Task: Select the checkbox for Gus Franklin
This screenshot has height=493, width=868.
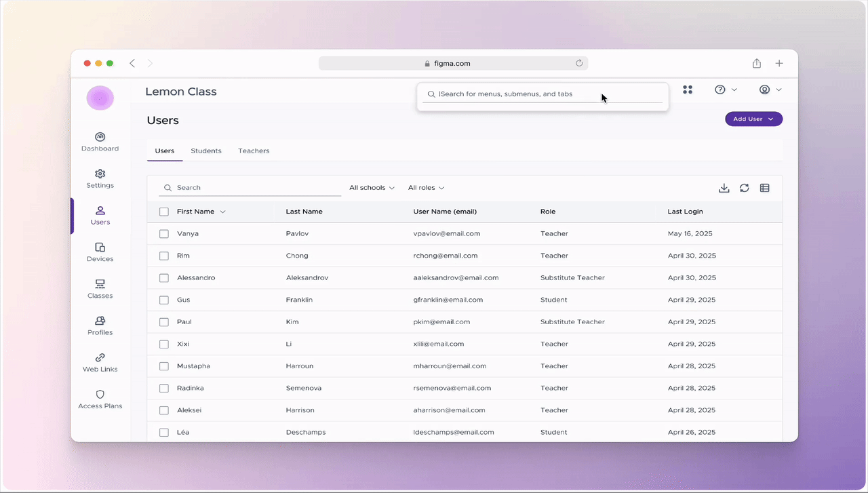Action: coord(163,299)
